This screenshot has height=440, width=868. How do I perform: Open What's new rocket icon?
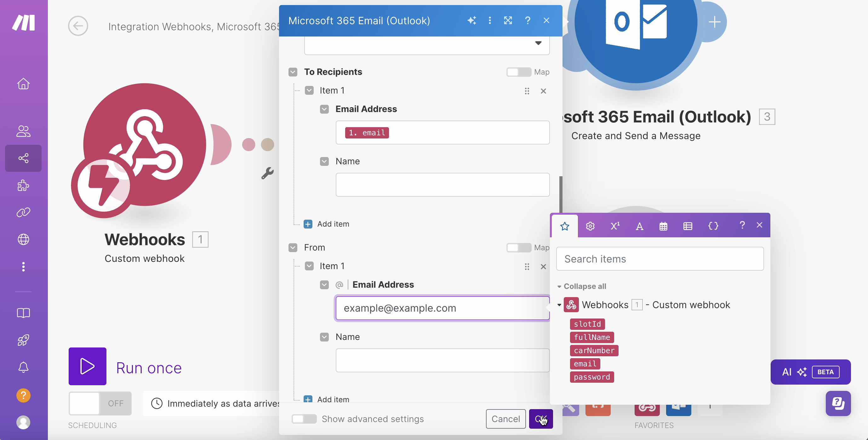click(x=23, y=340)
